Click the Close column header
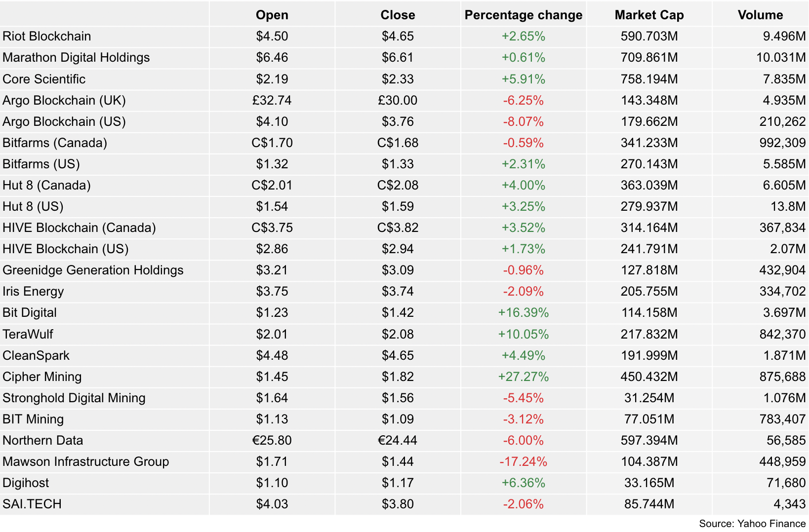Screen dimensions: 809x532 click(398, 15)
